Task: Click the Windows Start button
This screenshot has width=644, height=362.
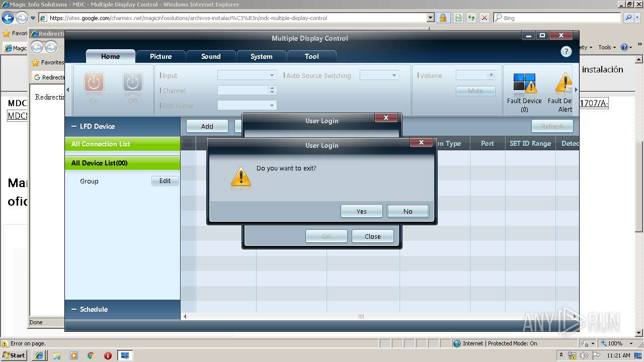Action: [x=14, y=355]
